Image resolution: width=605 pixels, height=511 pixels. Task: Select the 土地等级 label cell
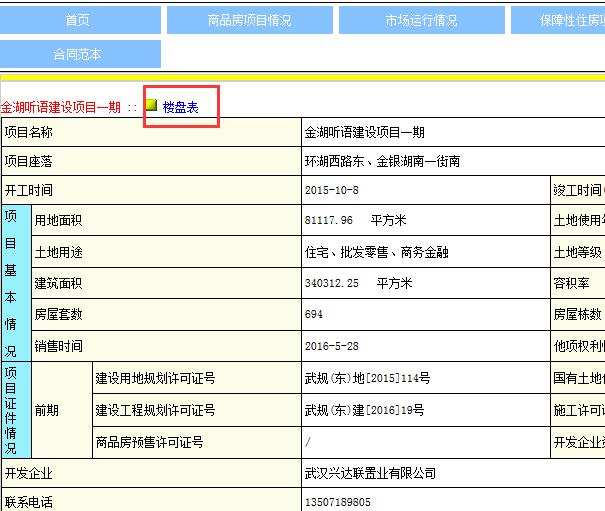coord(578,252)
